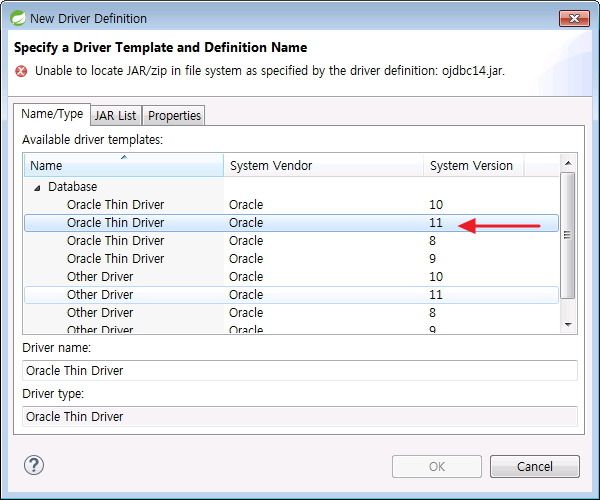Select Other Driver version 11 row
600x500 pixels.
(291, 295)
